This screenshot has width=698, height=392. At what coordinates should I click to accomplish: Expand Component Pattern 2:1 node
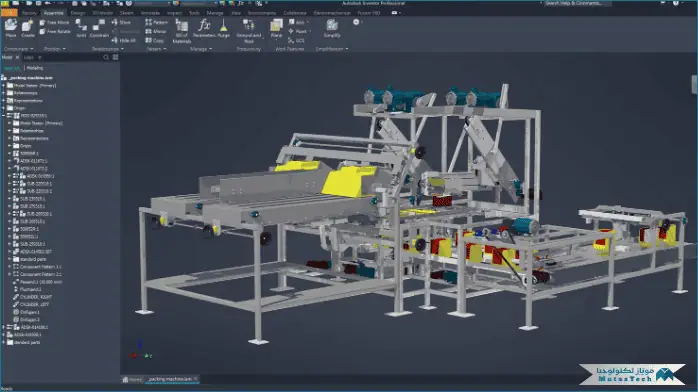[9, 274]
